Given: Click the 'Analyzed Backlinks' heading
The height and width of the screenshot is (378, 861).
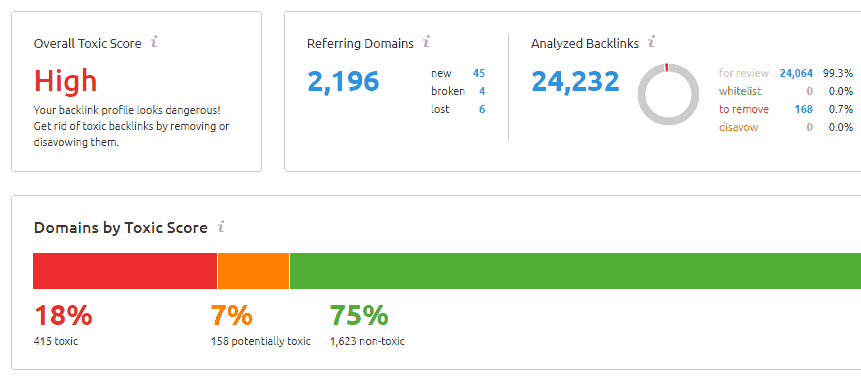Looking at the screenshot, I should [x=585, y=44].
